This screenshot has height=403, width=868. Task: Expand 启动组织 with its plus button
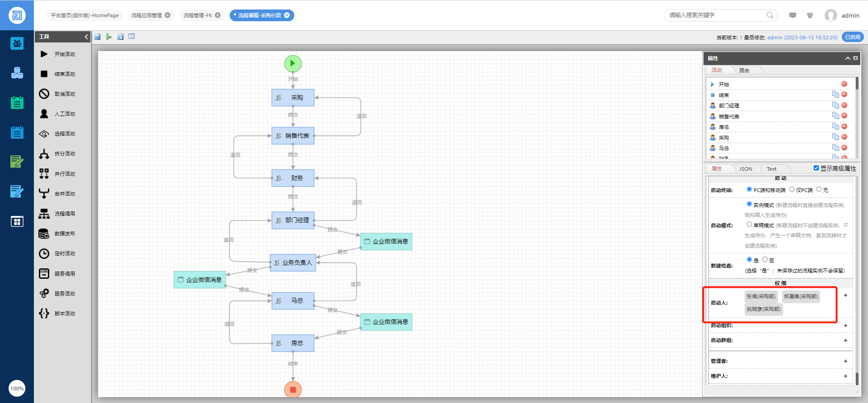point(845,326)
